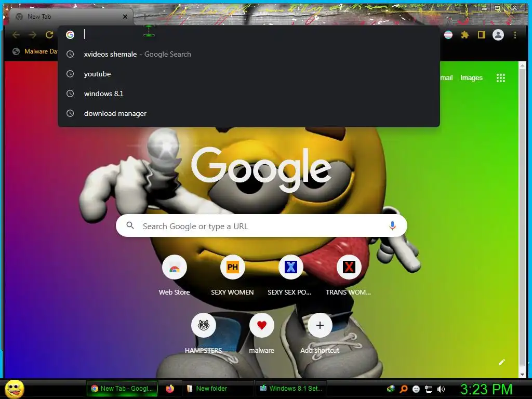Open the smiley Start button

14,389
